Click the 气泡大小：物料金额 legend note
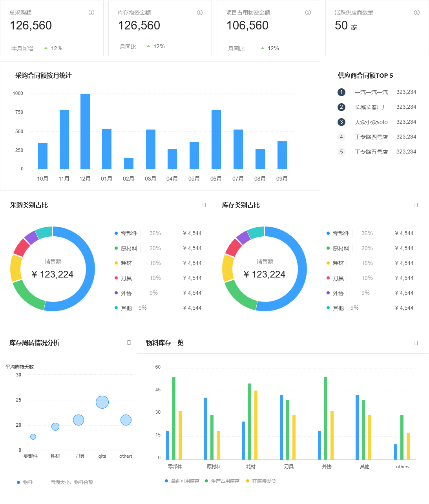The height and width of the screenshot is (504, 429). pos(72,482)
